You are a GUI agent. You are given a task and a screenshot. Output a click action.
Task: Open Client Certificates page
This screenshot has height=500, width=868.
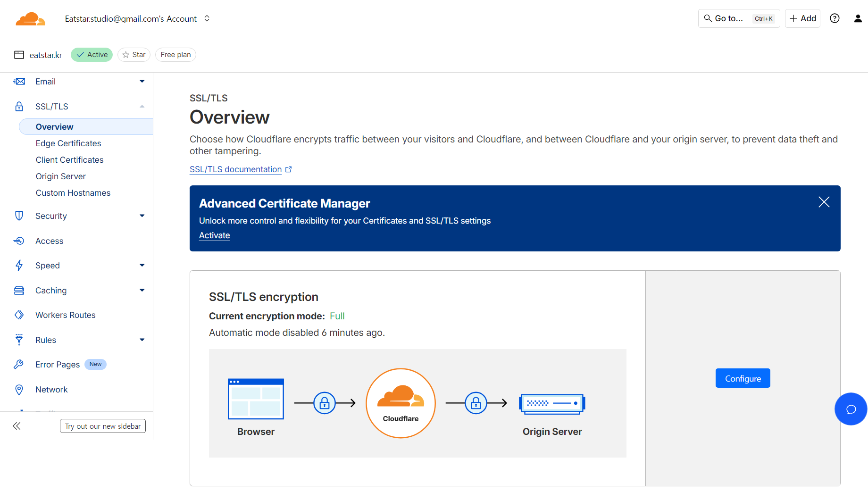coord(69,160)
